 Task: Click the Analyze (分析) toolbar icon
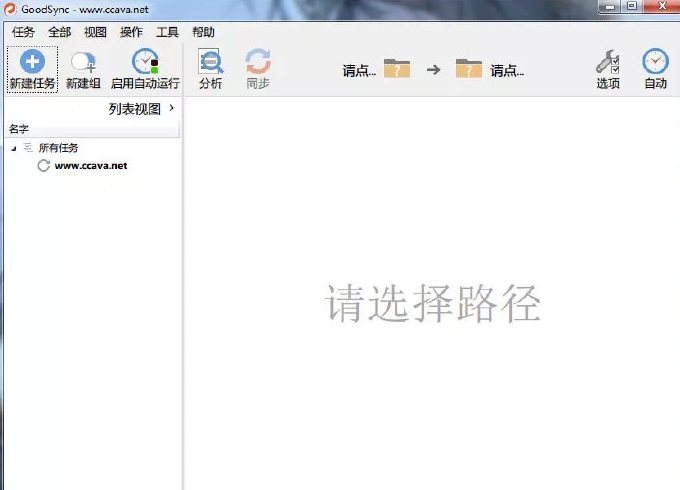tap(210, 62)
